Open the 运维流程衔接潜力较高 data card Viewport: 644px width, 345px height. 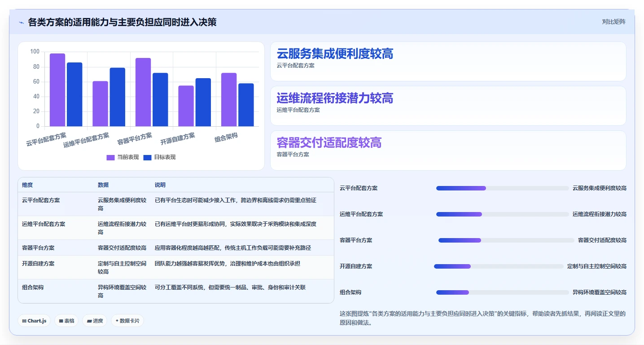point(448,106)
